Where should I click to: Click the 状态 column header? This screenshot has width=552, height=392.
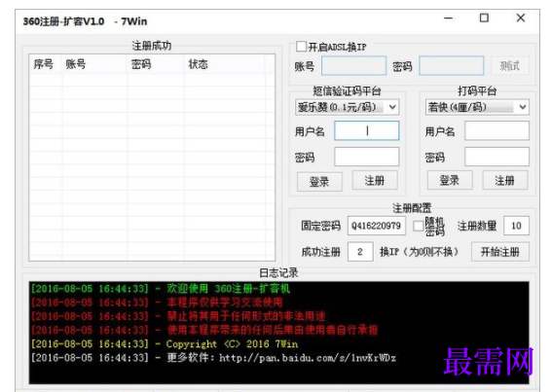225,64
